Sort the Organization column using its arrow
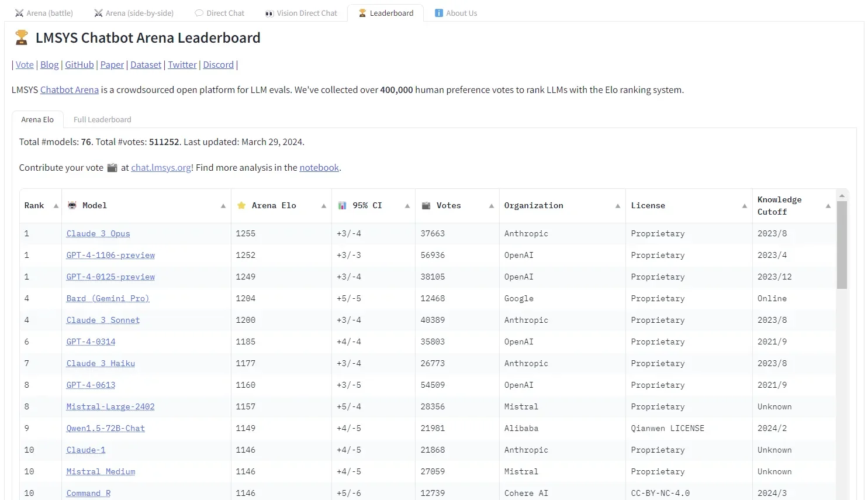This screenshot has width=868, height=500. pyautogui.click(x=617, y=206)
